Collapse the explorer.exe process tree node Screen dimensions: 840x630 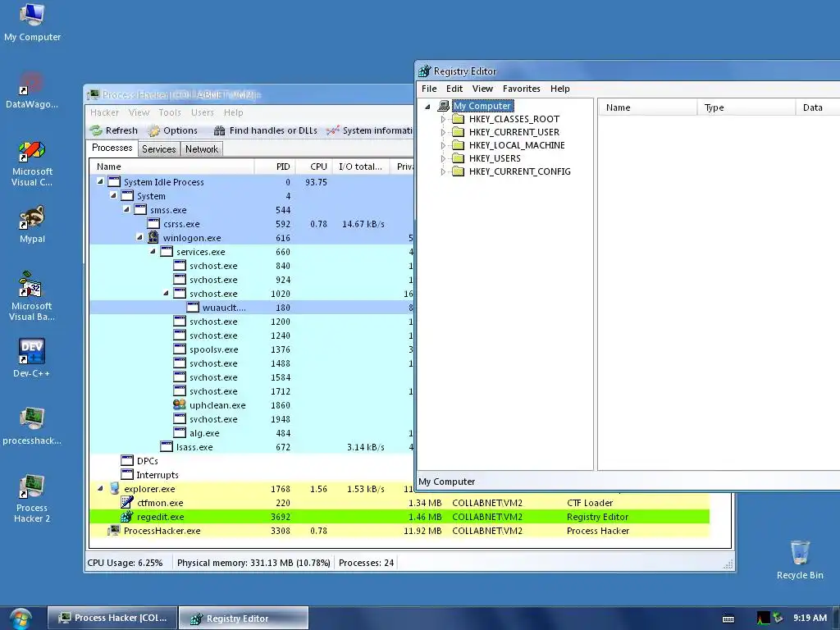(100, 489)
